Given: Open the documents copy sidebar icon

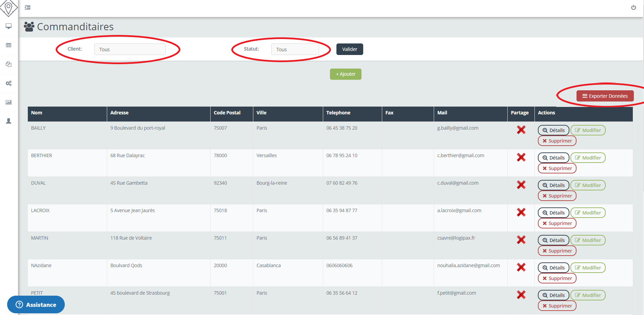Looking at the screenshot, I should coord(9,64).
